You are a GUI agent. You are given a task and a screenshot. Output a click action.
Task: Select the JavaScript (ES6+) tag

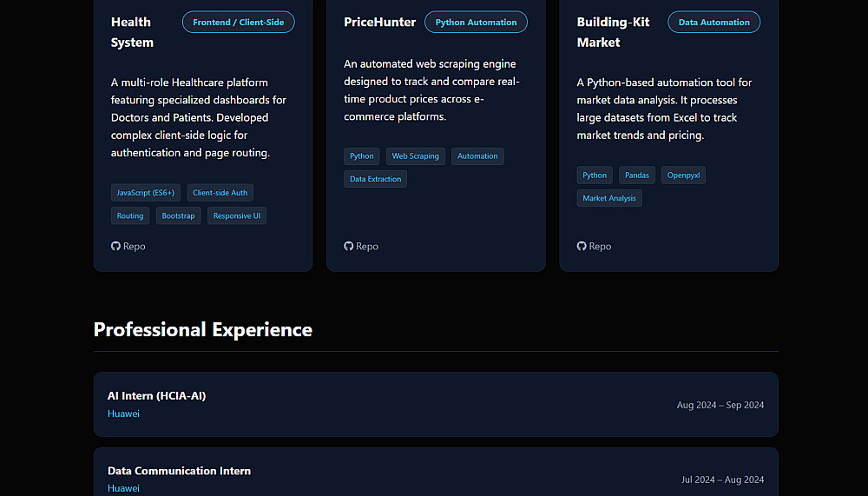click(146, 193)
